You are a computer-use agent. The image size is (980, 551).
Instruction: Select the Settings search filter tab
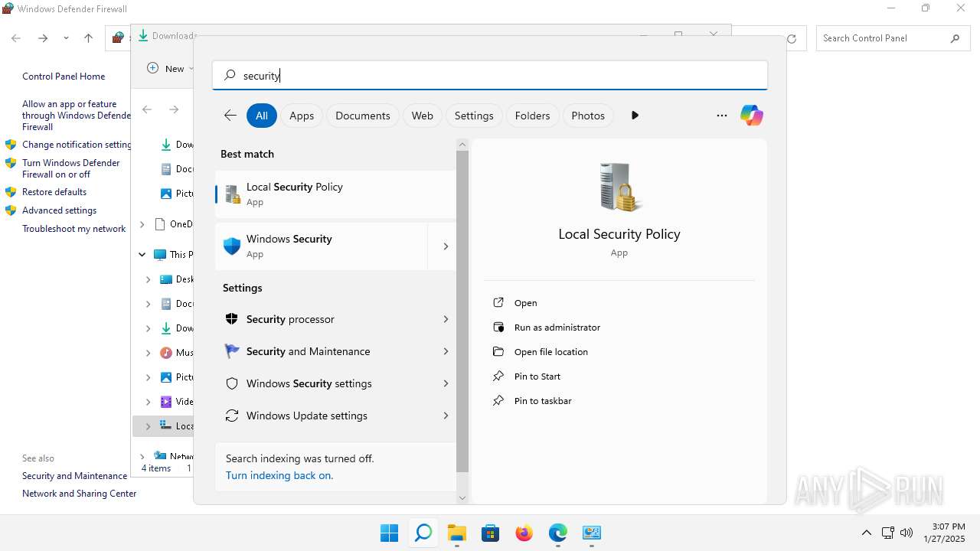click(x=474, y=116)
